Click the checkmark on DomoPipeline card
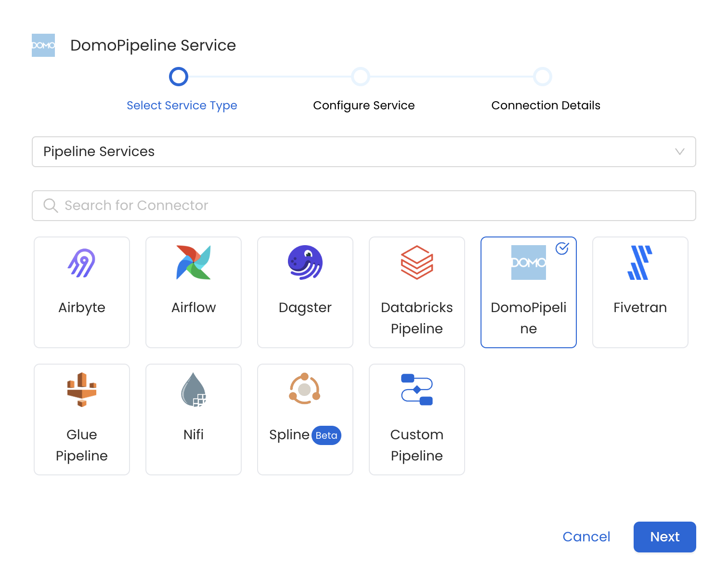This screenshot has width=728, height=577. click(562, 249)
